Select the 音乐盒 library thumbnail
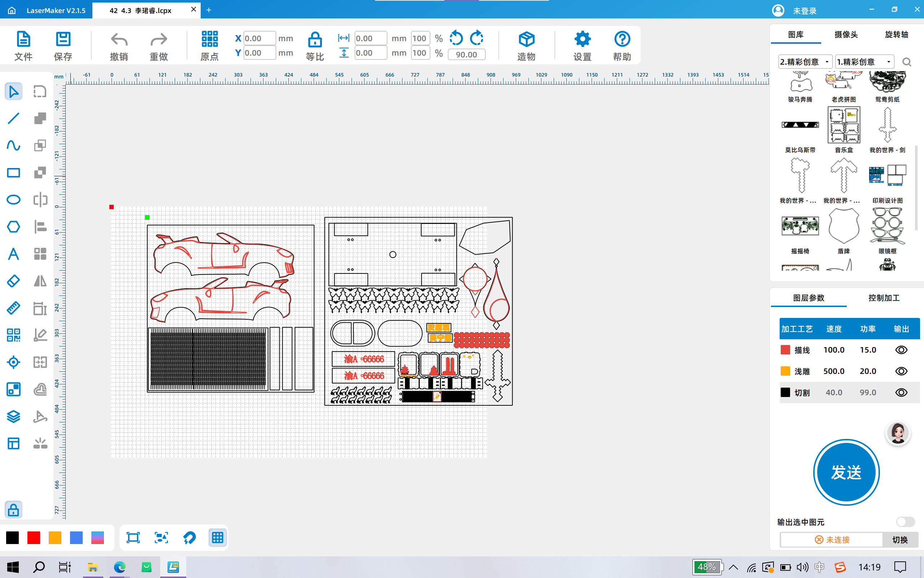This screenshot has height=578, width=924. 844,125
